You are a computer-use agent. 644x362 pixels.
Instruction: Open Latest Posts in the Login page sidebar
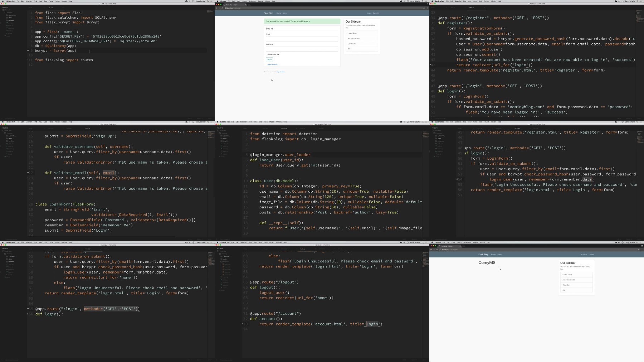362,33
